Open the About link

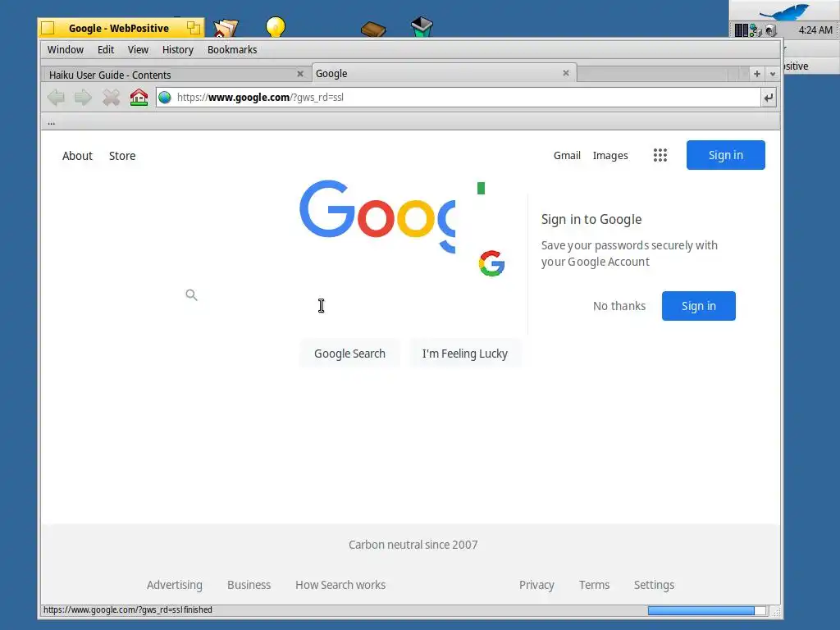tap(77, 156)
